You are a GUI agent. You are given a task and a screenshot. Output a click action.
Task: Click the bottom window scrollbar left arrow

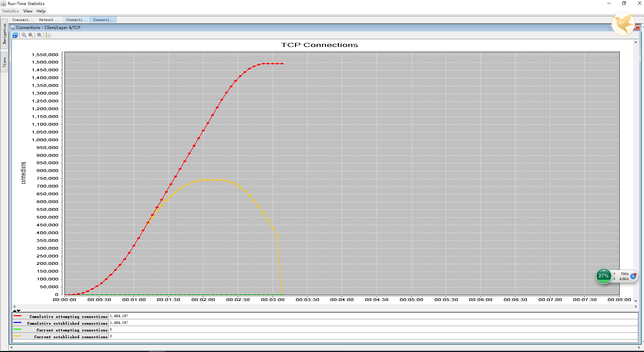pyautogui.click(x=11, y=347)
